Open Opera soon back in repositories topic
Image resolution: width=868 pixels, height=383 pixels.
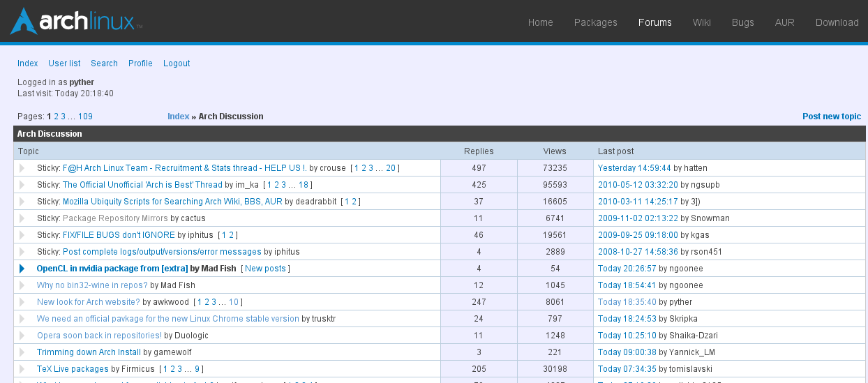coord(99,336)
